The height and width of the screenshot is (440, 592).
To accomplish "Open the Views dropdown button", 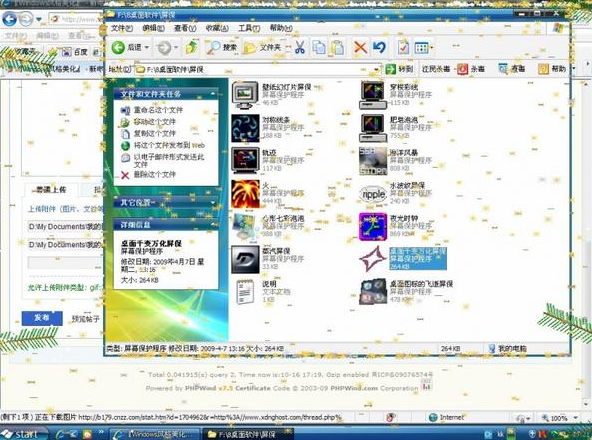I will click(424, 48).
